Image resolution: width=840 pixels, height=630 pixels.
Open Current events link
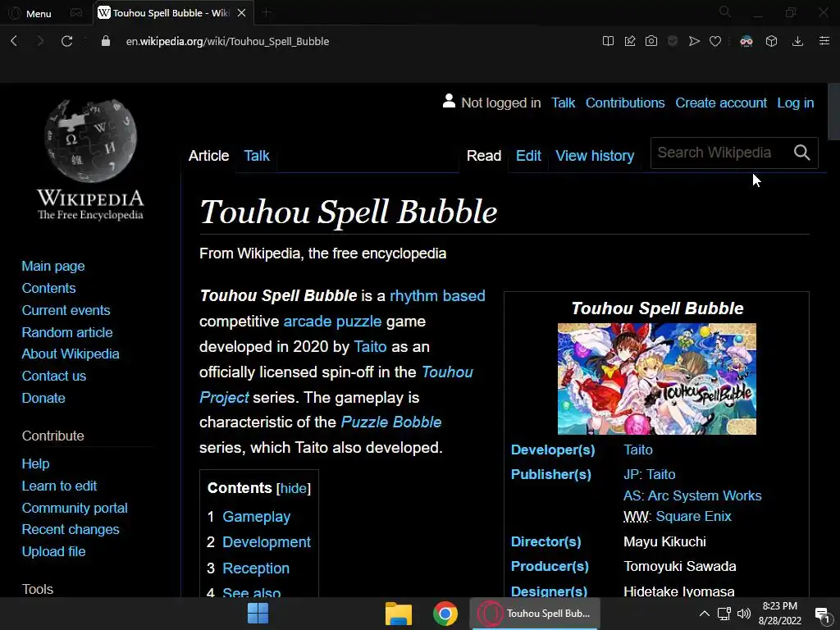66,310
